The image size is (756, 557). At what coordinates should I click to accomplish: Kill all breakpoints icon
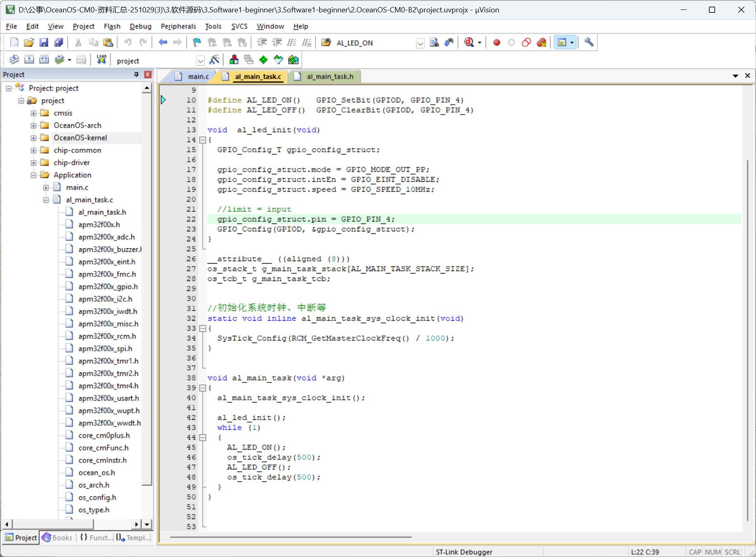pos(541,42)
